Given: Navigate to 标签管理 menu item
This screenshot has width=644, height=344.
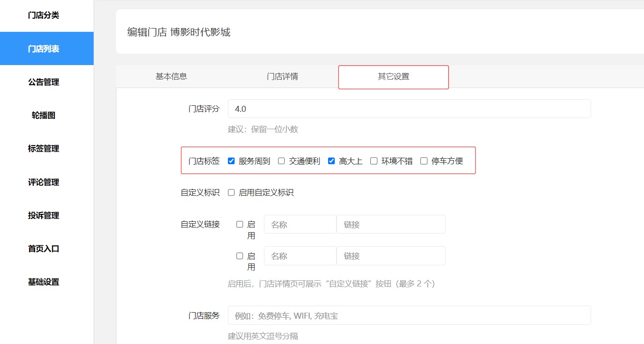Looking at the screenshot, I should point(44,149).
